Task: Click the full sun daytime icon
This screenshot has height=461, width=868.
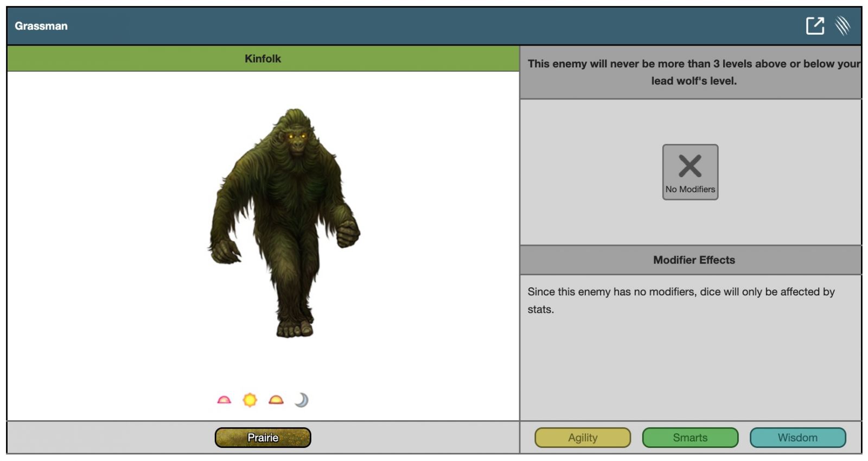Action: 250,400
